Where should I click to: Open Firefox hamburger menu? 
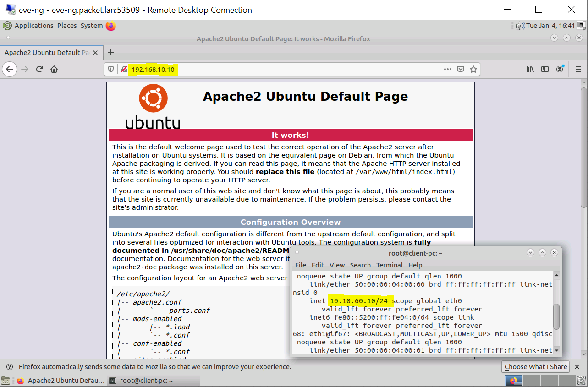tap(578, 69)
